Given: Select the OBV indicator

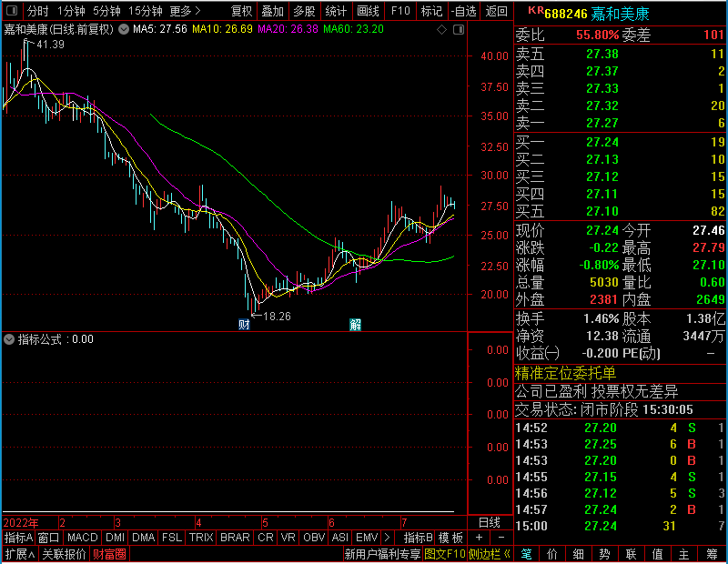Looking at the screenshot, I should [x=314, y=538].
